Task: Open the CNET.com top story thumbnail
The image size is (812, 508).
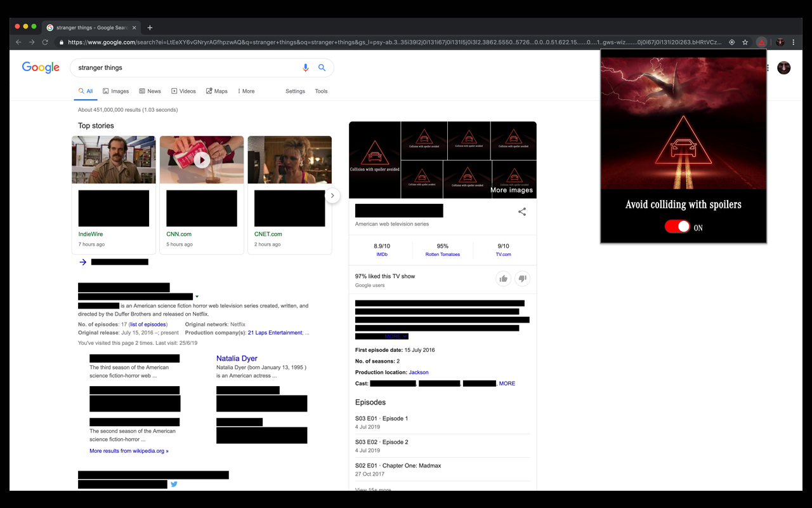Action: (x=289, y=160)
